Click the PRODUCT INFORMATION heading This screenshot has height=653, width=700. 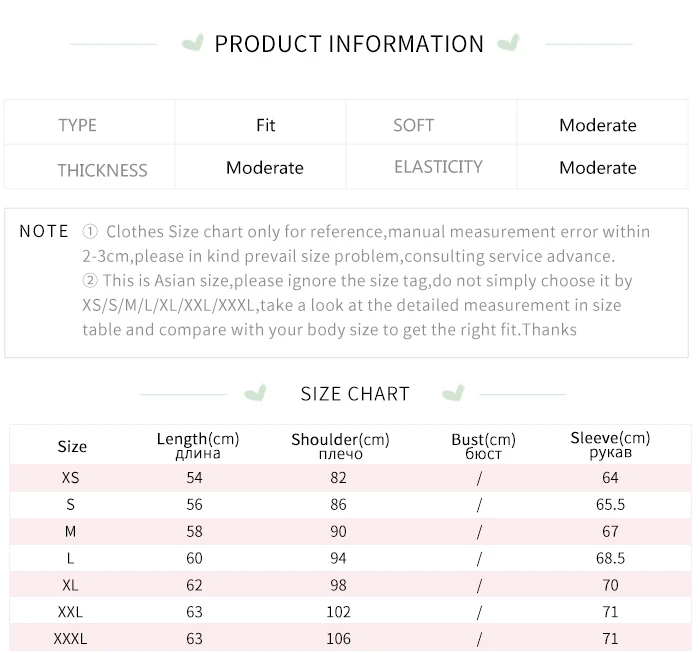click(x=349, y=44)
